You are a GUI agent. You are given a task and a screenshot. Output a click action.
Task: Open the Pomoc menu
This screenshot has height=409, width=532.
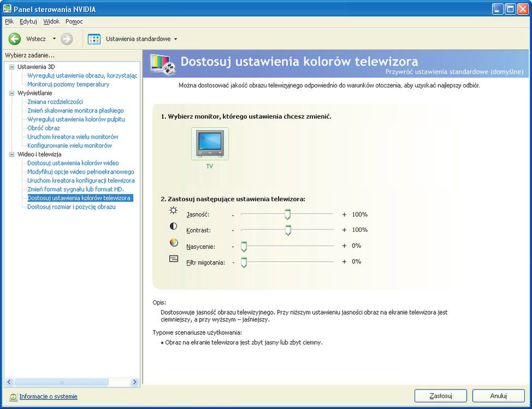pos(74,21)
